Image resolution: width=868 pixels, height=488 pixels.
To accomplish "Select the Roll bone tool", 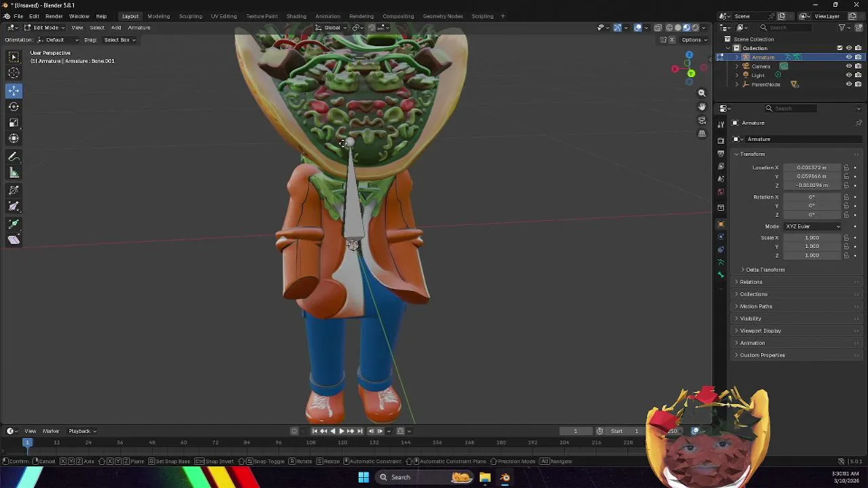I will (14, 190).
